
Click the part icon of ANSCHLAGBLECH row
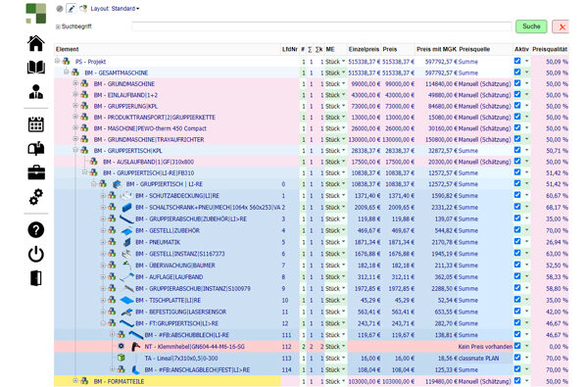click(x=136, y=369)
